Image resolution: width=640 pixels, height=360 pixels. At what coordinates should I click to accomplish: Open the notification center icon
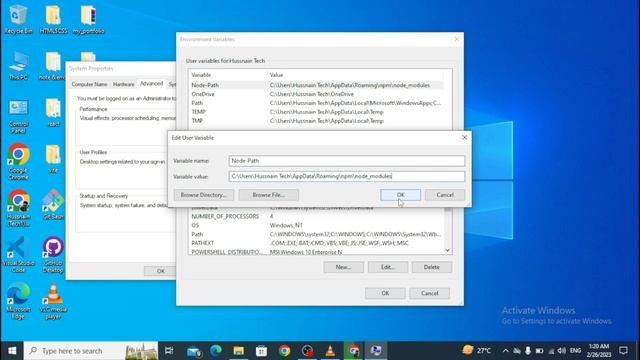point(623,351)
